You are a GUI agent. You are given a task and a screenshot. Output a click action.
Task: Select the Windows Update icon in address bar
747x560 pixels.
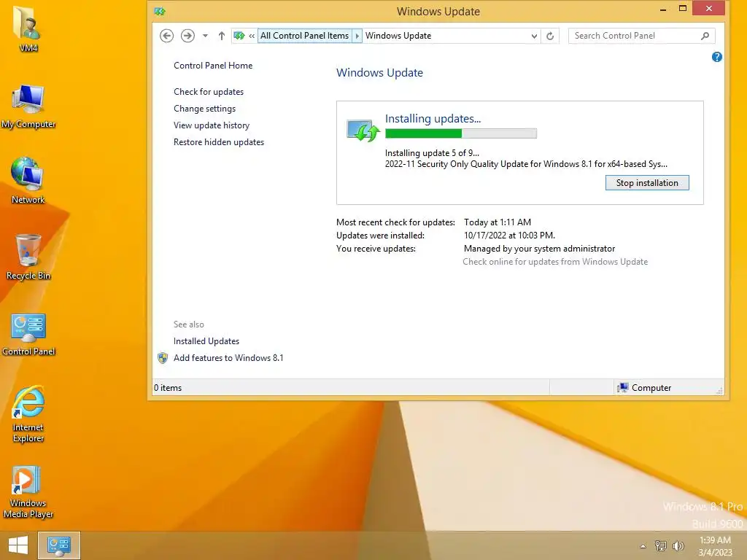click(239, 36)
